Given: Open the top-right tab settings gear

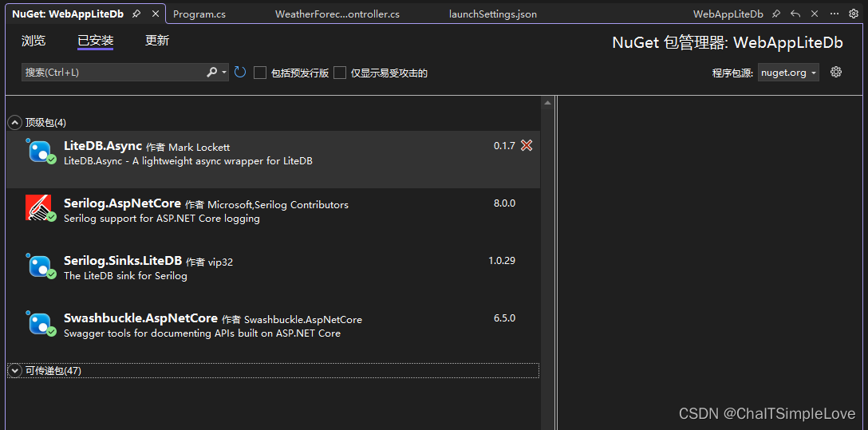Looking at the screenshot, I should click(x=854, y=14).
